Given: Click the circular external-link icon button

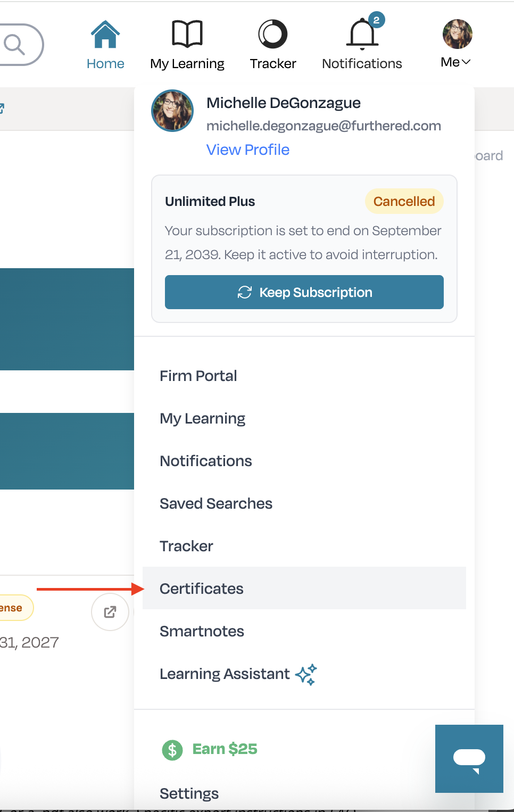Looking at the screenshot, I should (x=110, y=612).
